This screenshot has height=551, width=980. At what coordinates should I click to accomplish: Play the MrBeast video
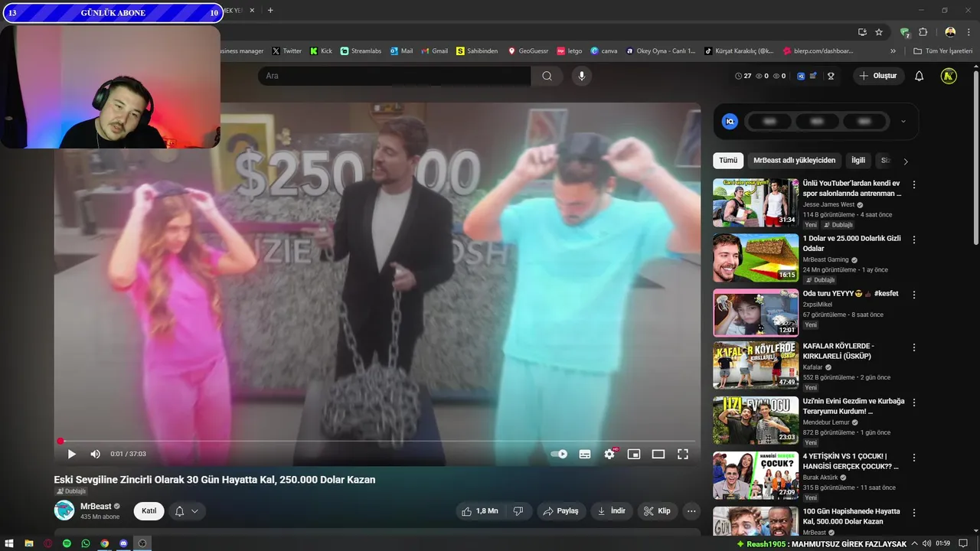tap(72, 454)
